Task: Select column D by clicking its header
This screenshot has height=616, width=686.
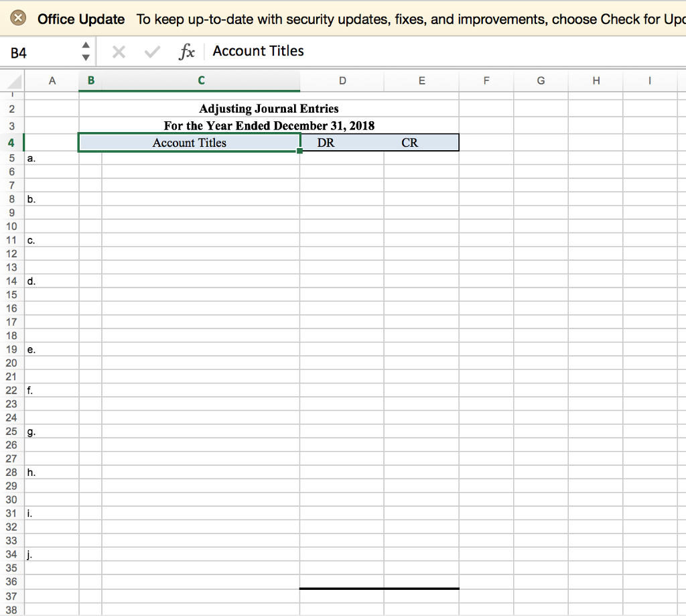Action: click(342, 80)
